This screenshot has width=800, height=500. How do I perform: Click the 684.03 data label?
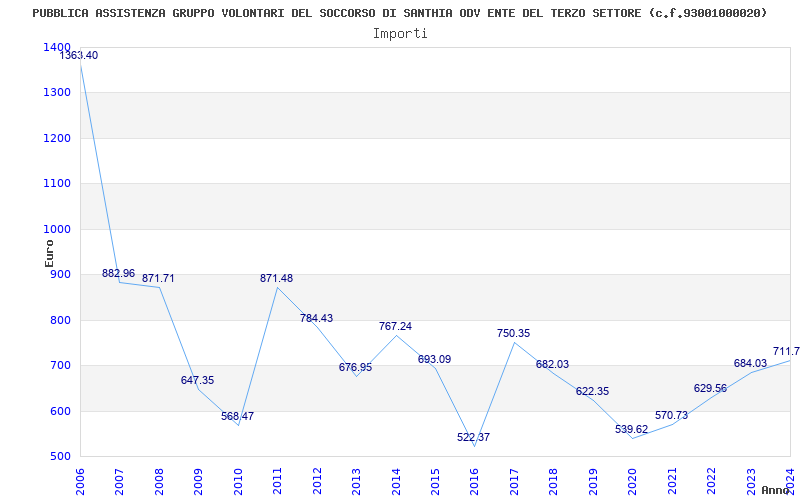(751, 363)
